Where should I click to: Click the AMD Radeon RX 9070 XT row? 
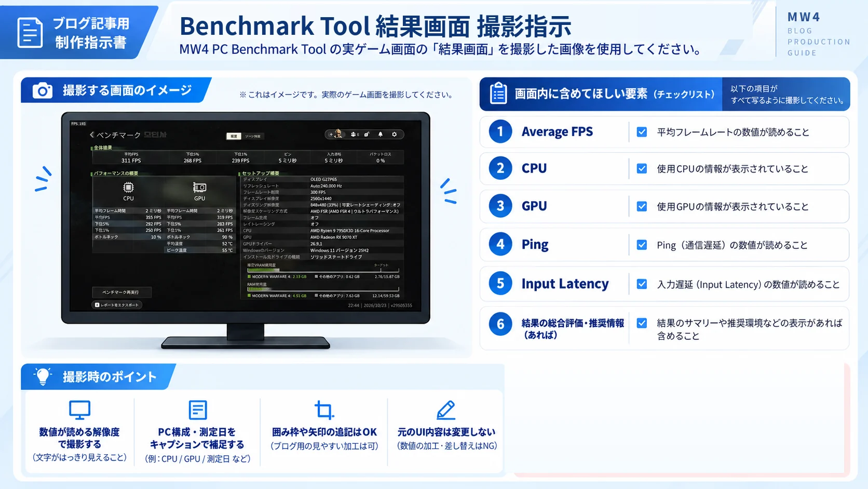[322, 237]
